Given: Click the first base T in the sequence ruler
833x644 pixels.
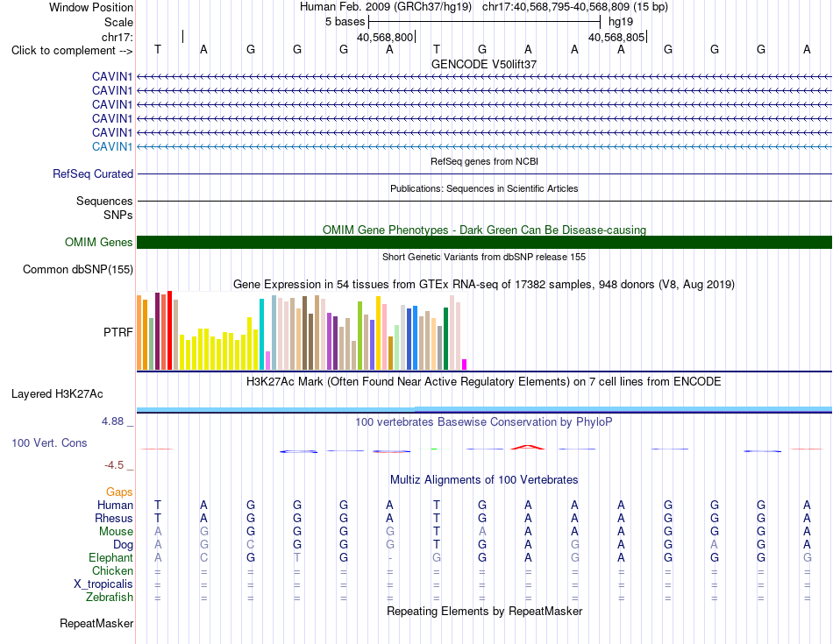Looking at the screenshot, I should click(157, 49).
